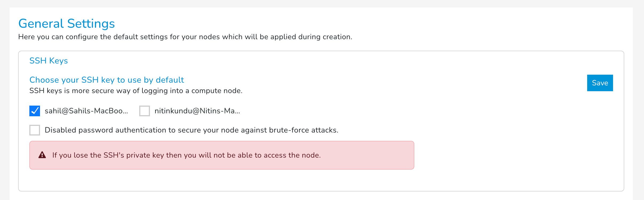The width and height of the screenshot is (644, 200).
Task: Select the truncated sahil@Sahils-MacBoo key label
Action: (x=86, y=111)
